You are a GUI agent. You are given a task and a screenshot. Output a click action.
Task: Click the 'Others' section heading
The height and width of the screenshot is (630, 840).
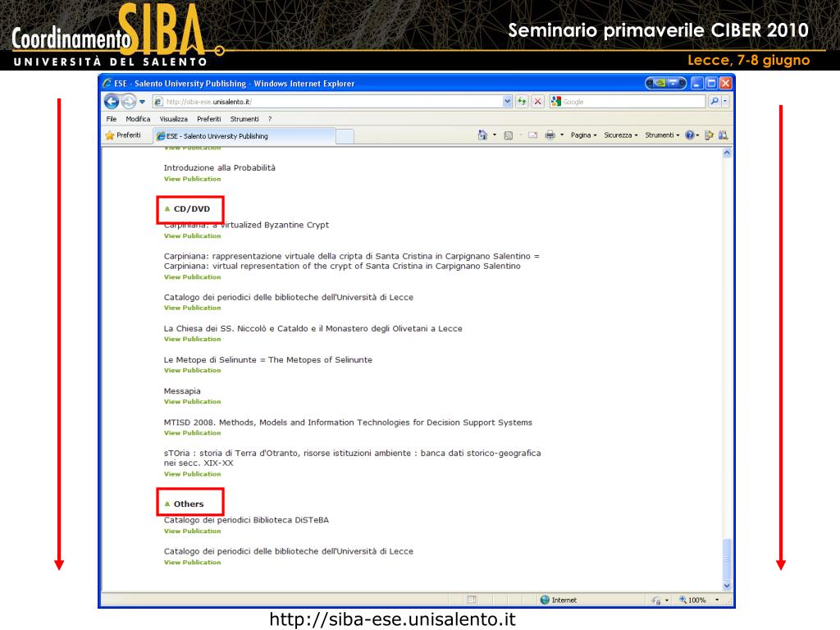click(x=189, y=504)
